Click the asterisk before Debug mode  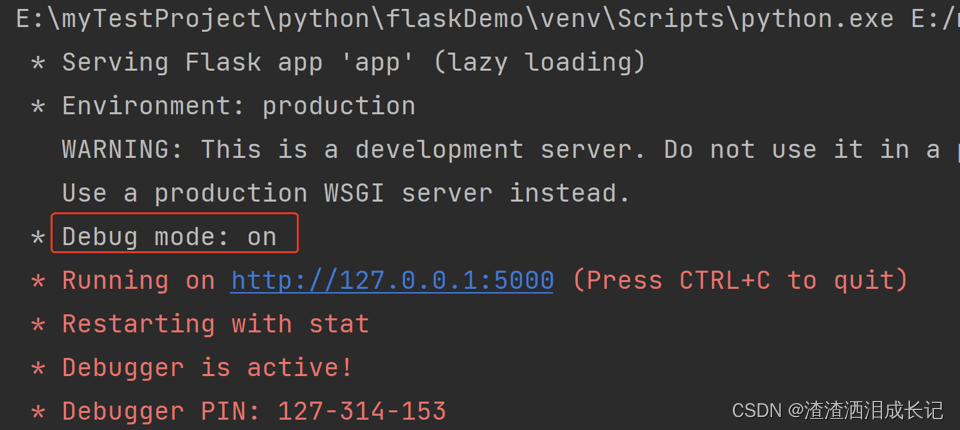coord(38,238)
